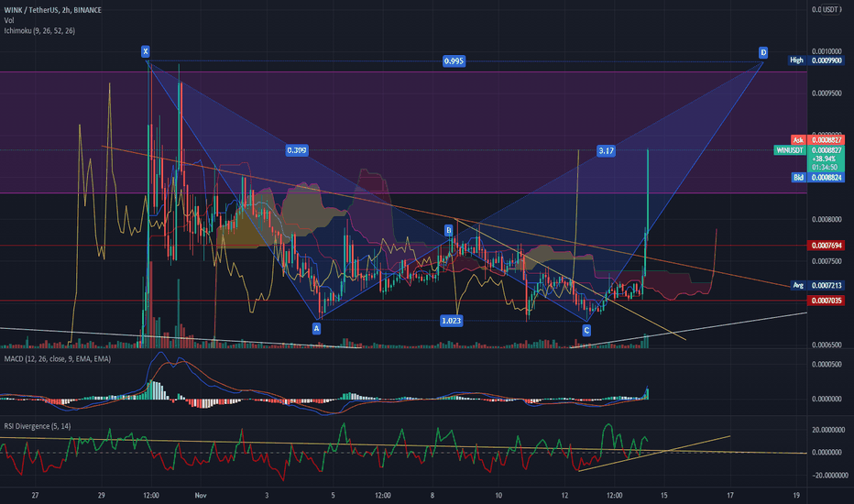Click the High 0.0009900 price label
This screenshot has width=854, height=504.
pyautogui.click(x=816, y=60)
